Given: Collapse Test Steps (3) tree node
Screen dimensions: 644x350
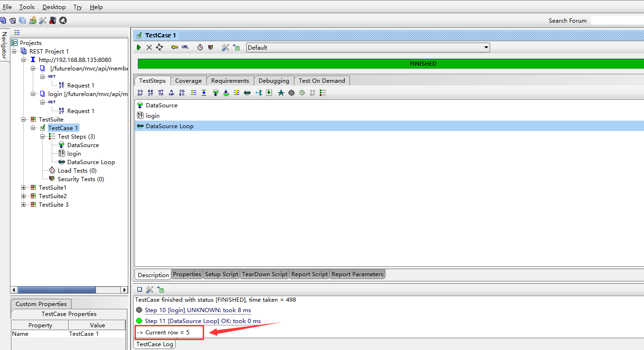Looking at the screenshot, I should pyautogui.click(x=43, y=137).
